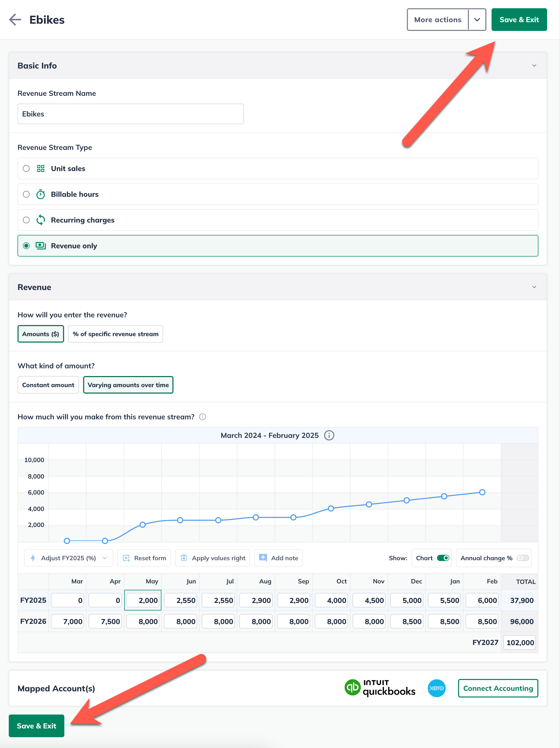Select the Revenue only radio button

pos(26,246)
